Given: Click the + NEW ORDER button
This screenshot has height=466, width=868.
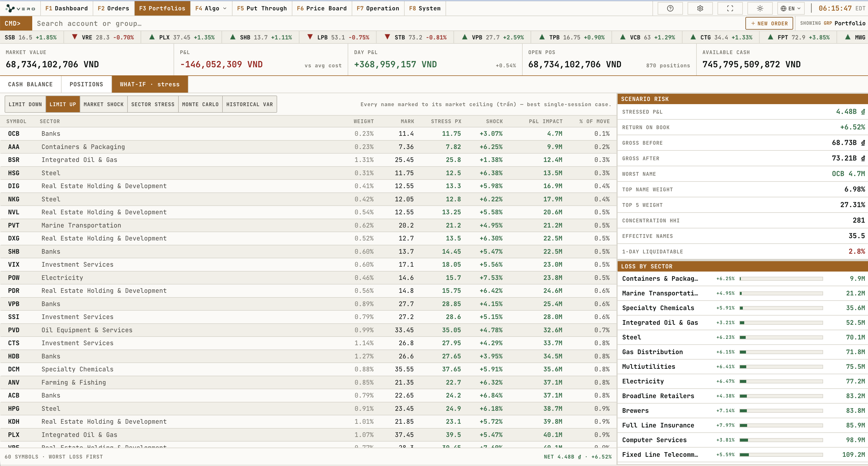Looking at the screenshot, I should [769, 23].
